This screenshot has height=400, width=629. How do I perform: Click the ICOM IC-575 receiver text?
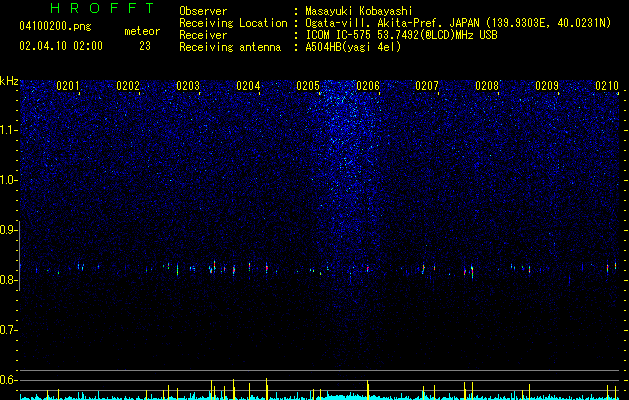click(401, 35)
